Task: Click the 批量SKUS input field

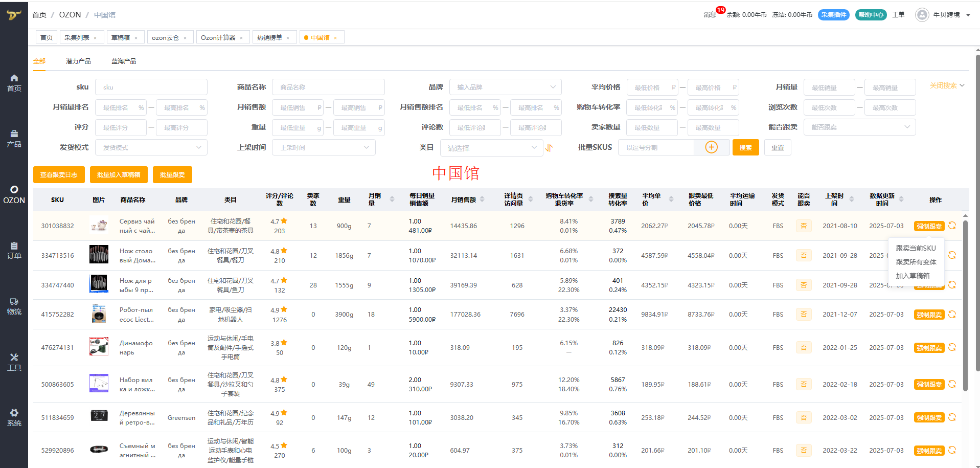Action: [x=656, y=147]
